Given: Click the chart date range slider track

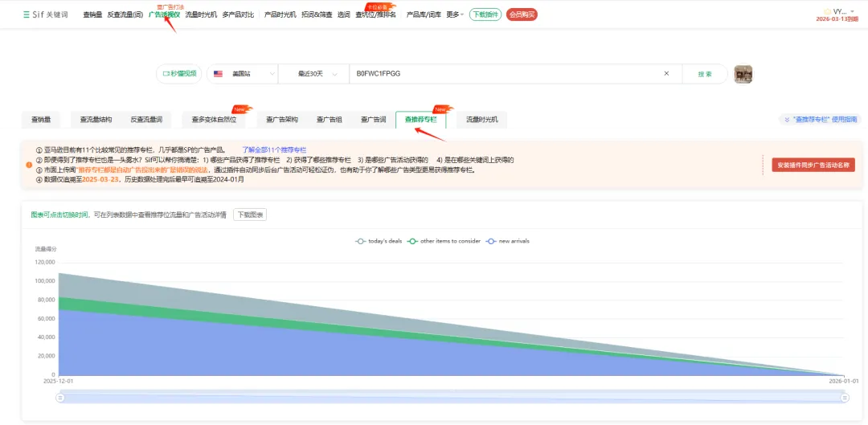Looking at the screenshot, I should coord(452,398).
